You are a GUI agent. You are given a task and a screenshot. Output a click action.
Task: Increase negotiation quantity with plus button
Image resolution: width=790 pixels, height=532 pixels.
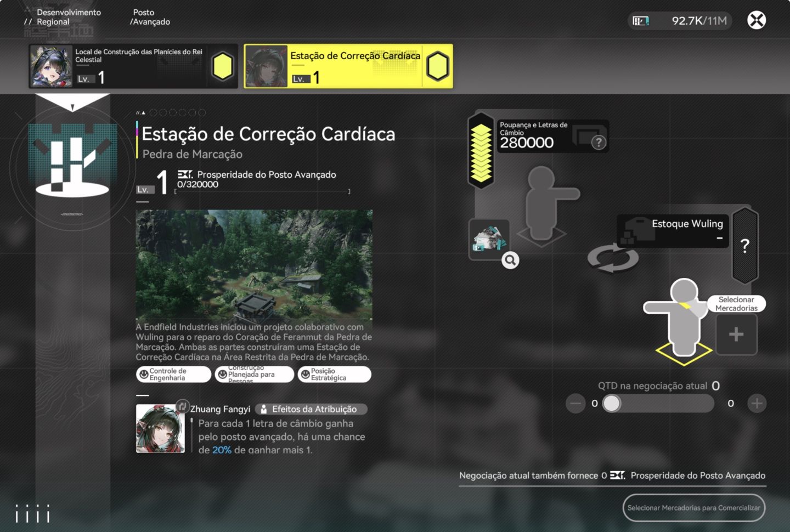(757, 404)
